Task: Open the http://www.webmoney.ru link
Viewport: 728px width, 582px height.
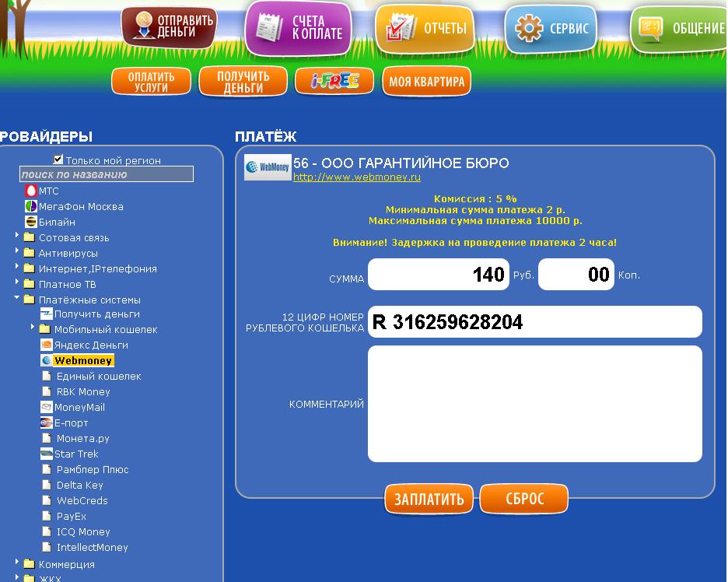Action: tap(356, 177)
